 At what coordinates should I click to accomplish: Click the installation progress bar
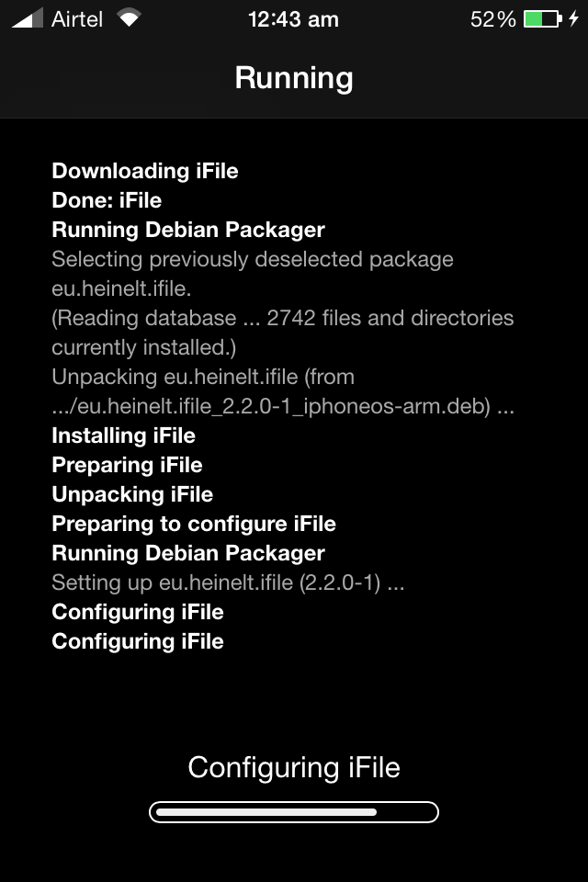click(x=294, y=812)
